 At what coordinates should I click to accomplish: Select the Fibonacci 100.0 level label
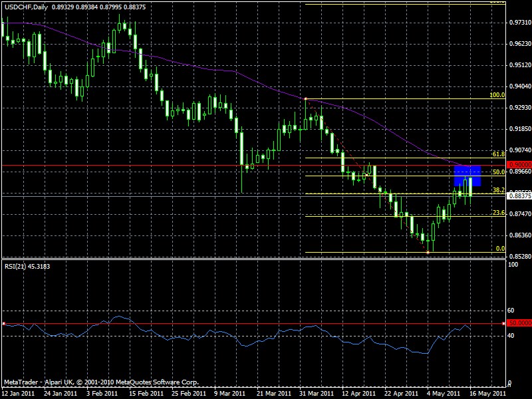pyautogui.click(x=497, y=95)
